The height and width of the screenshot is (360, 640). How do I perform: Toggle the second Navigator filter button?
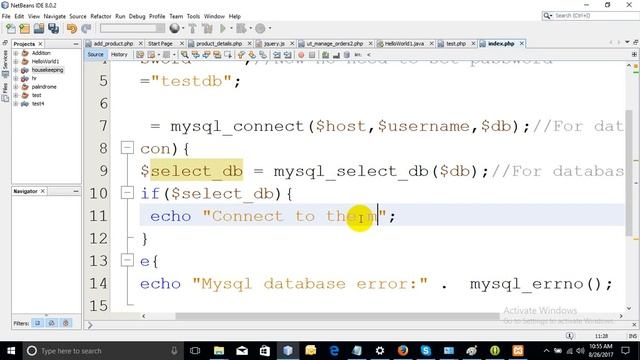[x=51, y=323]
